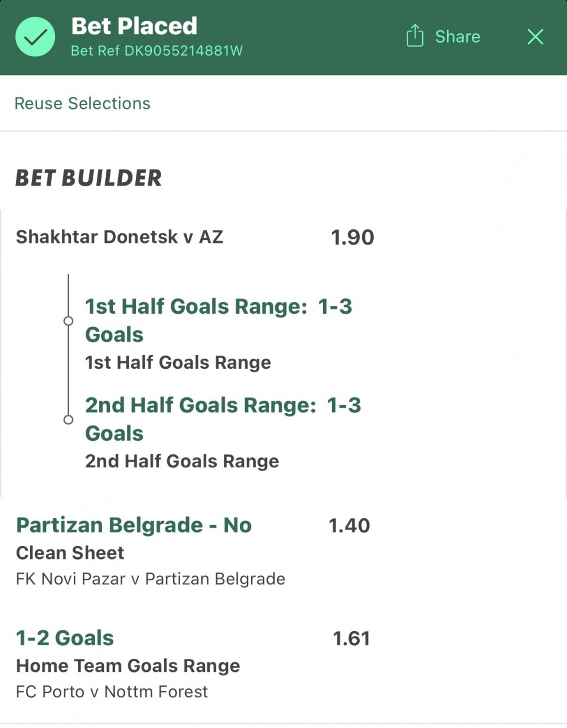Select the Bet Ref DK9055214881W text

click(x=157, y=51)
